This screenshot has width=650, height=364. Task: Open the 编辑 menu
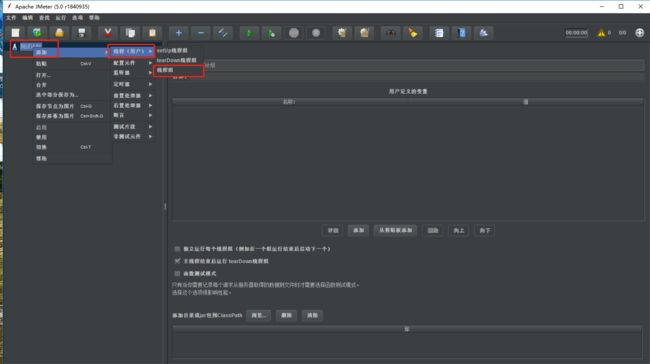coord(28,18)
